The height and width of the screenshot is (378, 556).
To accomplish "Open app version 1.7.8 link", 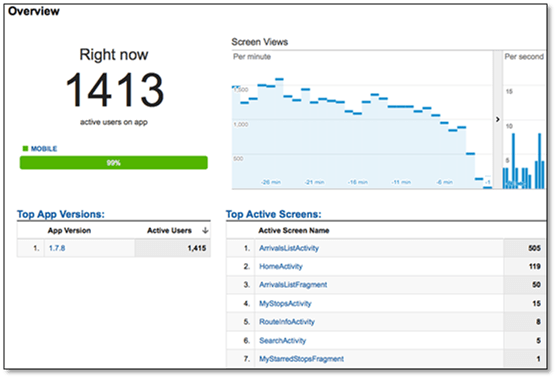I will [x=57, y=248].
